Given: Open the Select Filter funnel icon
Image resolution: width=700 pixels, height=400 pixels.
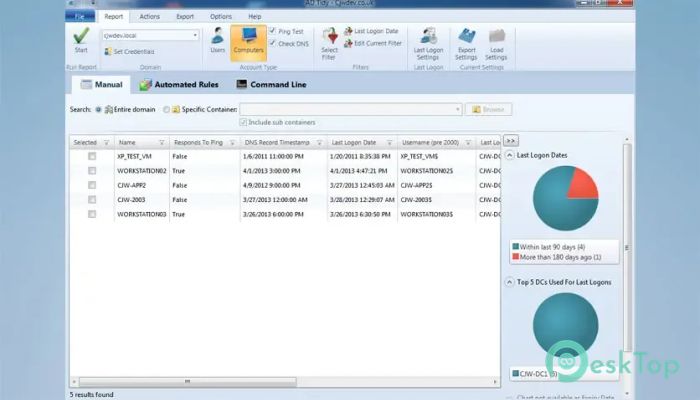Looking at the screenshot, I should [330, 36].
